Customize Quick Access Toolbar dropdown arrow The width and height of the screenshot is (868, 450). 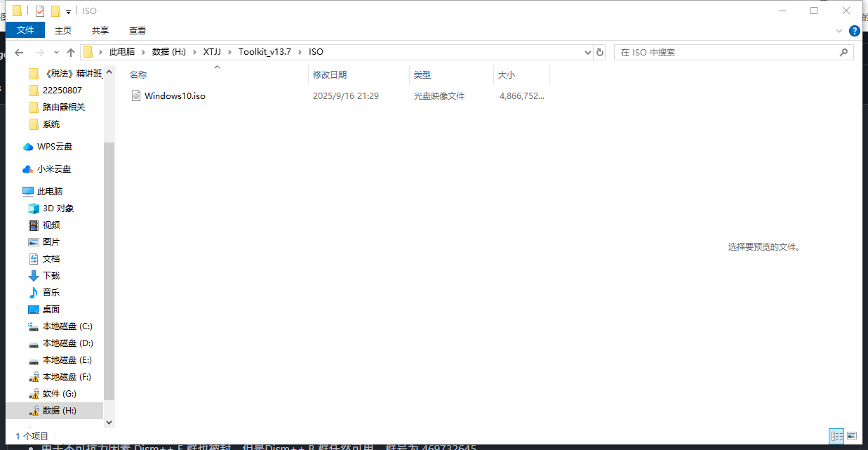pyautogui.click(x=68, y=12)
